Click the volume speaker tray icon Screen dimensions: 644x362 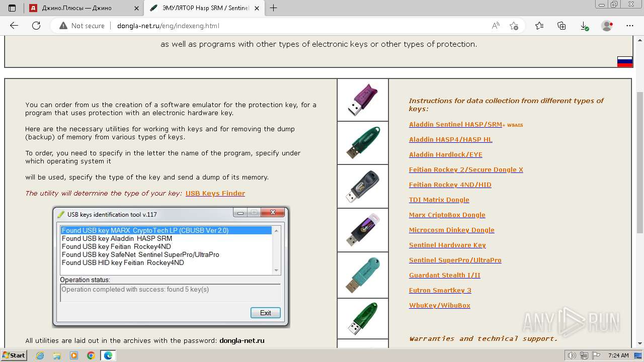point(572,355)
